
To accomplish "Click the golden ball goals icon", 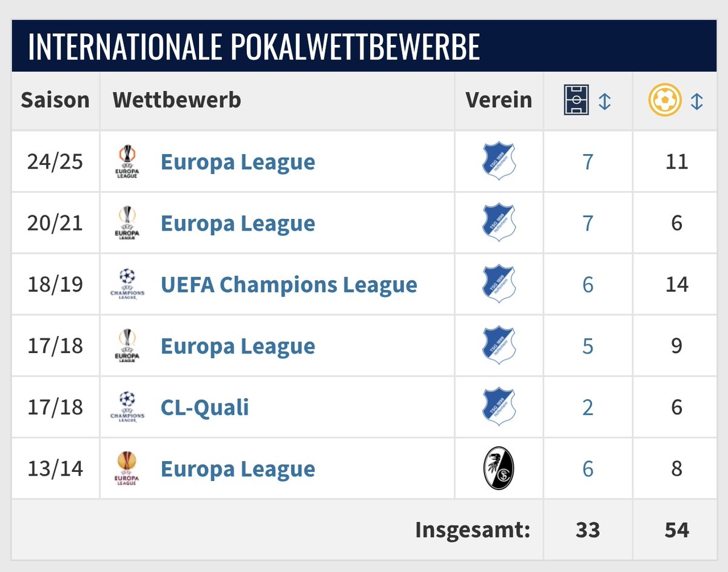I will click(664, 101).
